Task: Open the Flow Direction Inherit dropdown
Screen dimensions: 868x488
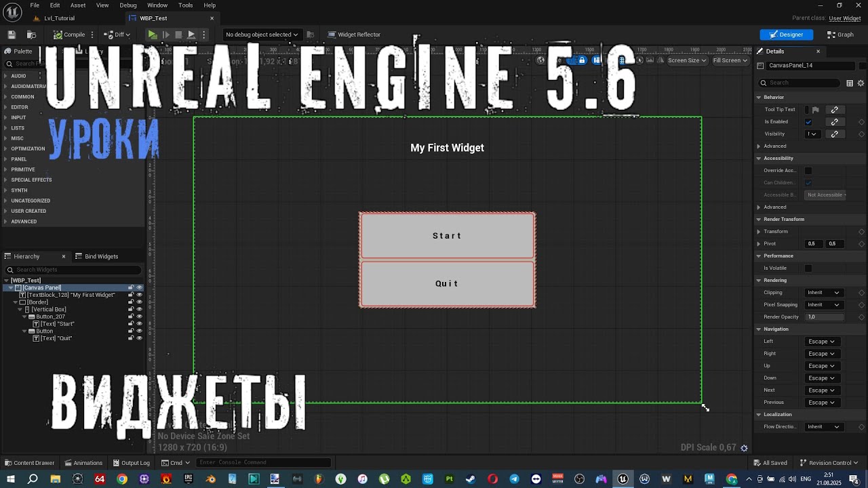Action: point(823,427)
